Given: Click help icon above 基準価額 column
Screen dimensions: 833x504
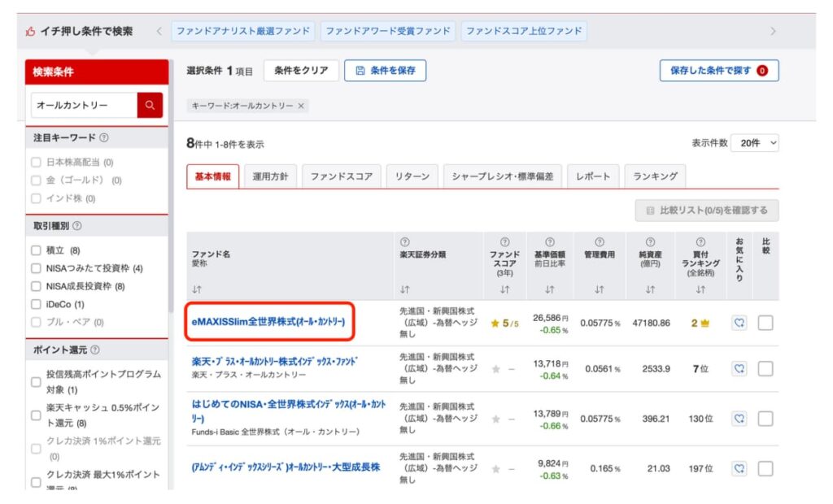Looking at the screenshot, I should pos(550,241).
